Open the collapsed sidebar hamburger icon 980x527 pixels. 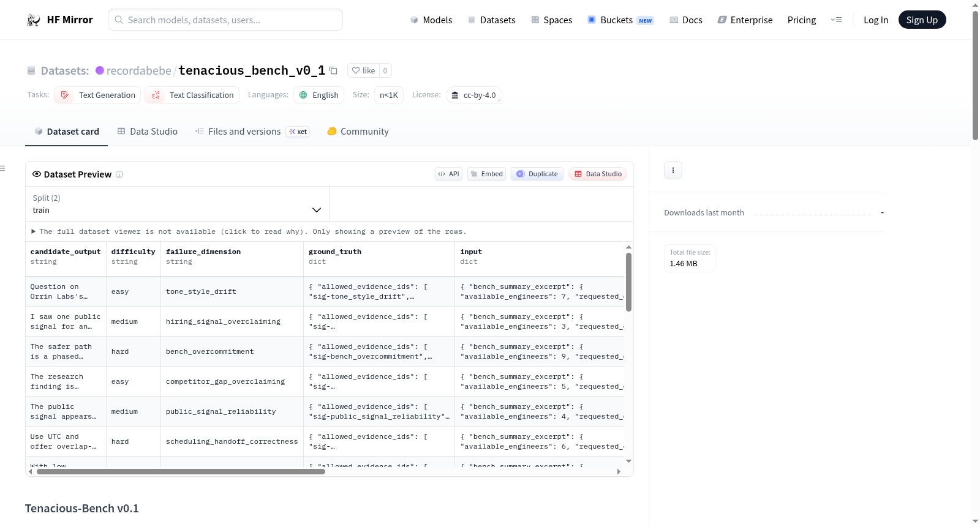click(x=2, y=168)
